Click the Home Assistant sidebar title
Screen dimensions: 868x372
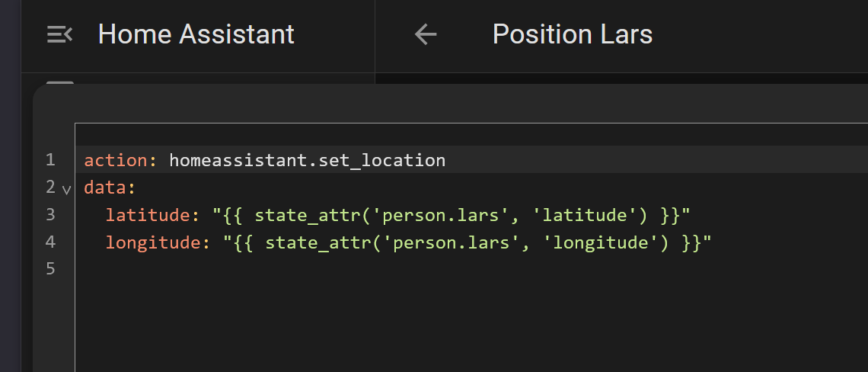coord(196,34)
